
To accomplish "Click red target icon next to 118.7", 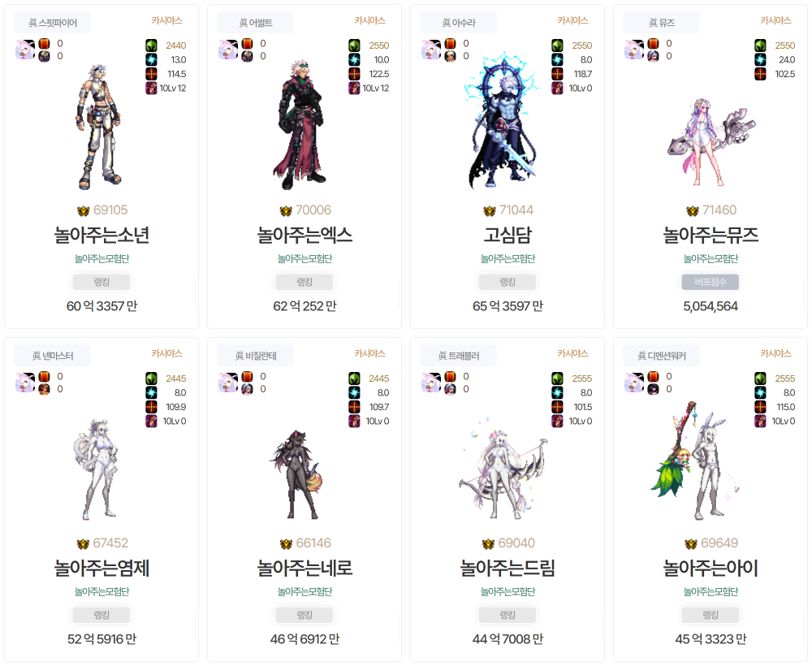I will pos(557,74).
